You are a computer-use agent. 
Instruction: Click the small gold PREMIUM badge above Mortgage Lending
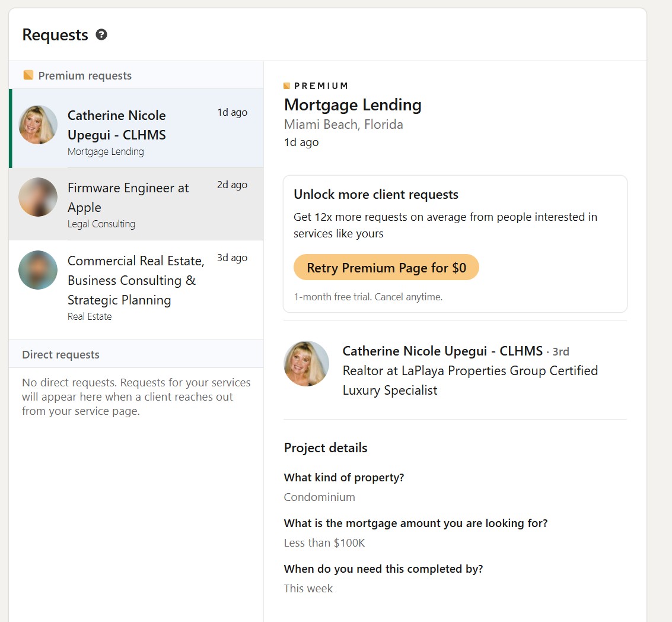(286, 86)
